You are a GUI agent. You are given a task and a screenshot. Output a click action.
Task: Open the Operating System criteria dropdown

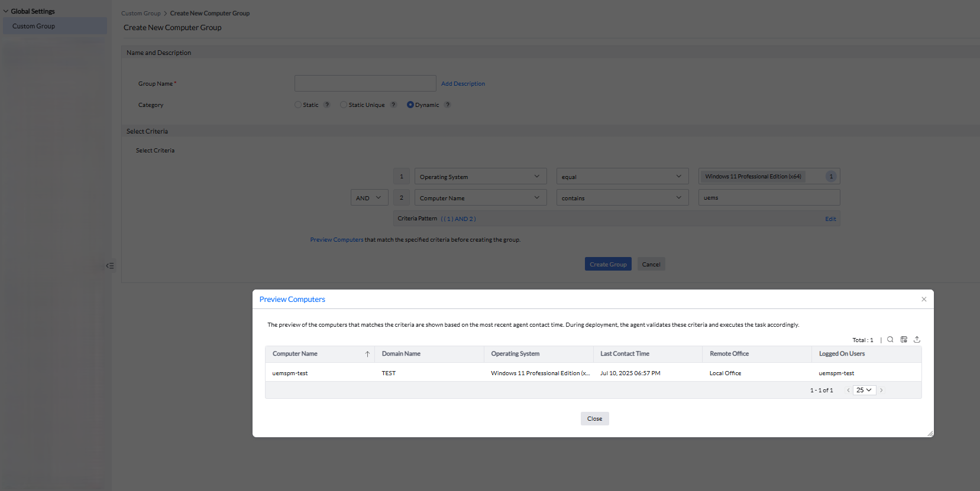pyautogui.click(x=479, y=177)
